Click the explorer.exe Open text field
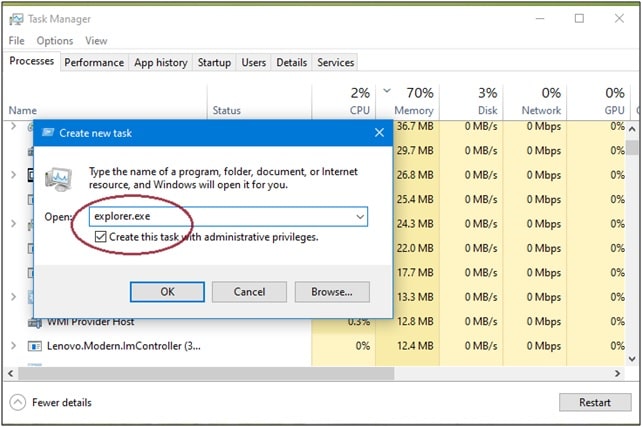 (x=228, y=217)
